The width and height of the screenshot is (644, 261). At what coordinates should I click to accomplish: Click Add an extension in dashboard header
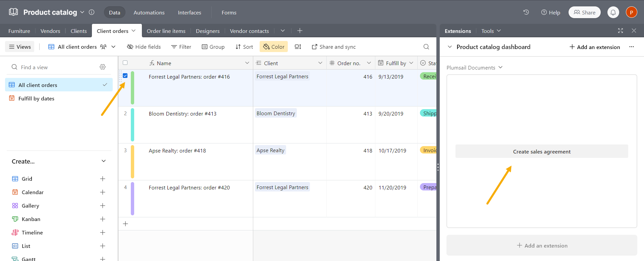pos(595,47)
